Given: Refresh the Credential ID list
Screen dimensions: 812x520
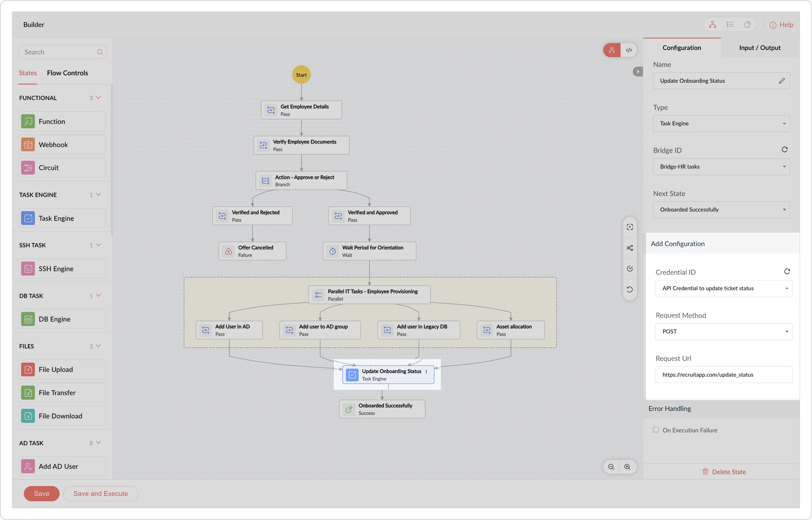Looking at the screenshot, I should click(787, 272).
